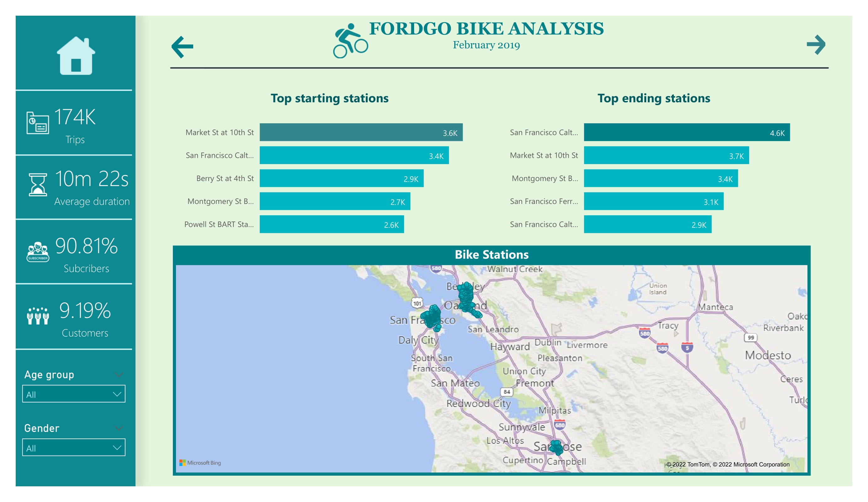
Task: Collapse the Gender slicer header chevron
Action: click(119, 428)
